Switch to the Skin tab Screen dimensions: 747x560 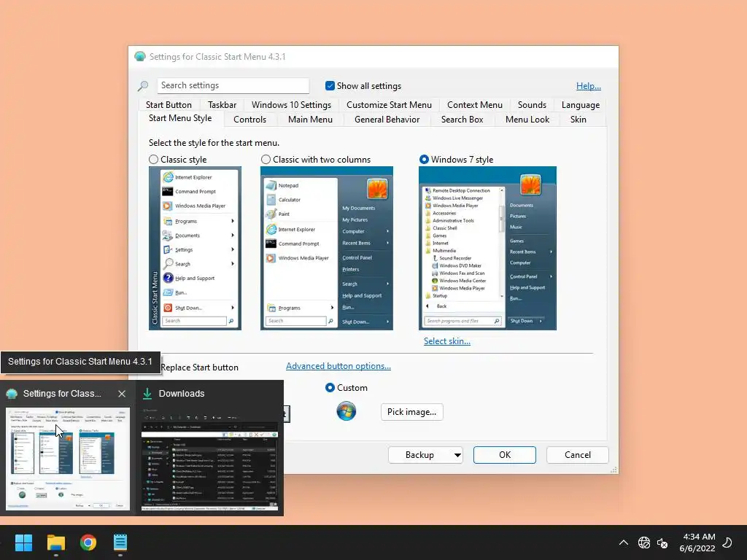578,120
